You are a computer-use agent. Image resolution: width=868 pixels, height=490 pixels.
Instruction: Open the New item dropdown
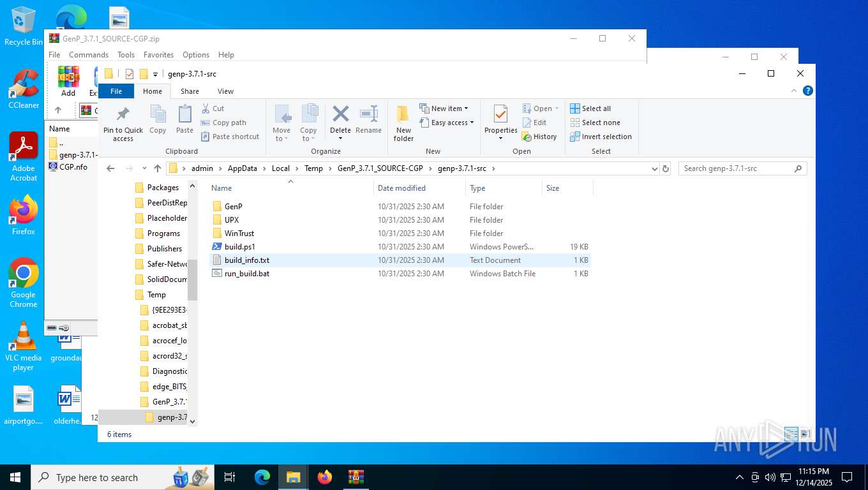[x=444, y=108]
